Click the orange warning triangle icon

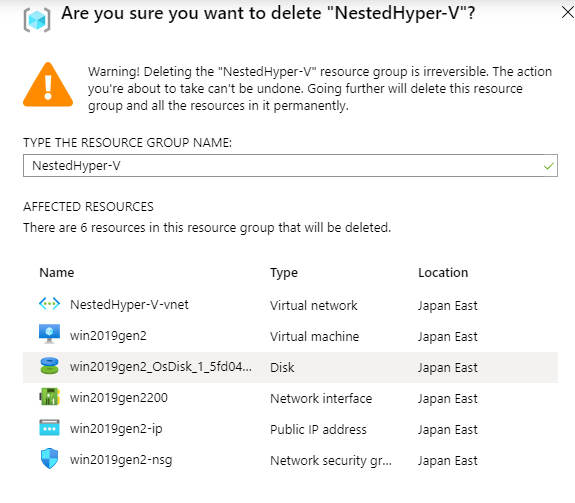(x=48, y=85)
